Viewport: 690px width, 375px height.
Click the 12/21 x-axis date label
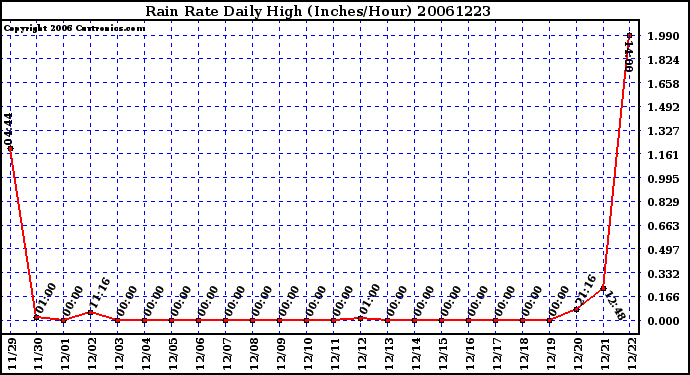coord(606,354)
